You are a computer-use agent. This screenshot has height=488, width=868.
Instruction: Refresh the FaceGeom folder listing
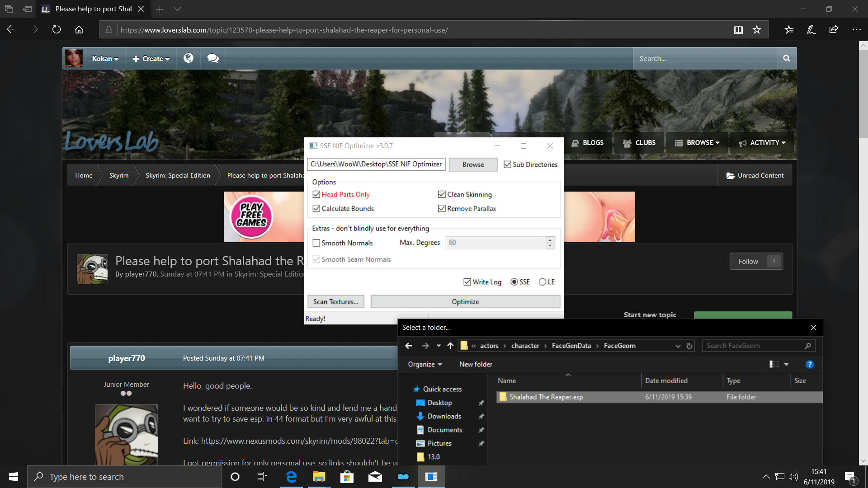click(689, 346)
